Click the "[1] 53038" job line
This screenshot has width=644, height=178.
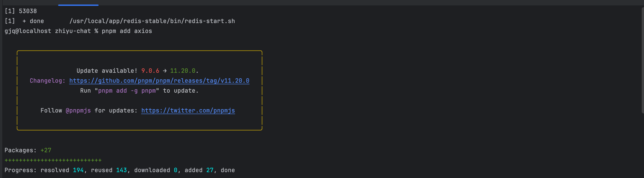(x=21, y=11)
